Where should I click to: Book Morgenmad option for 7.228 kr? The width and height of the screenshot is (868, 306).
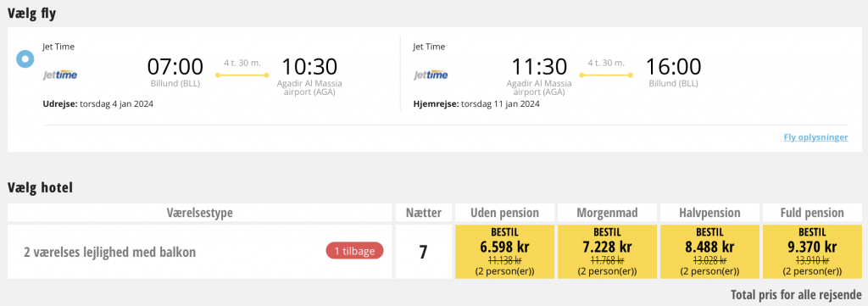[x=607, y=252]
